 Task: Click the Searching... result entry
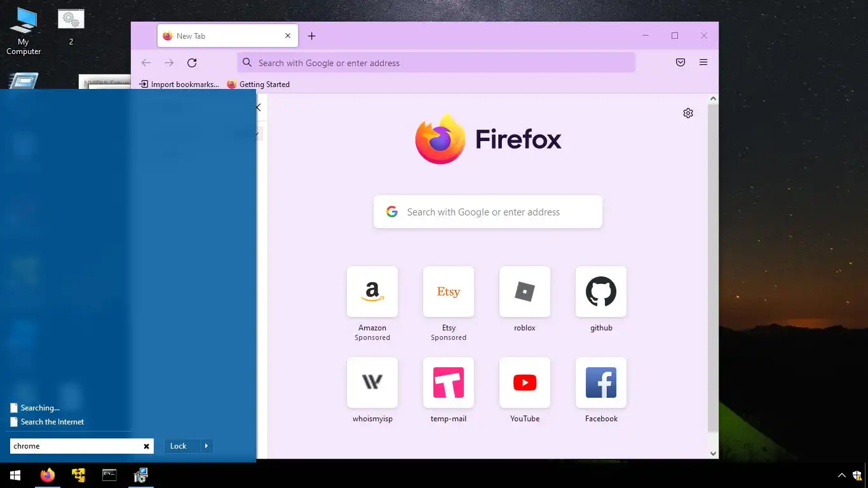click(x=35, y=408)
